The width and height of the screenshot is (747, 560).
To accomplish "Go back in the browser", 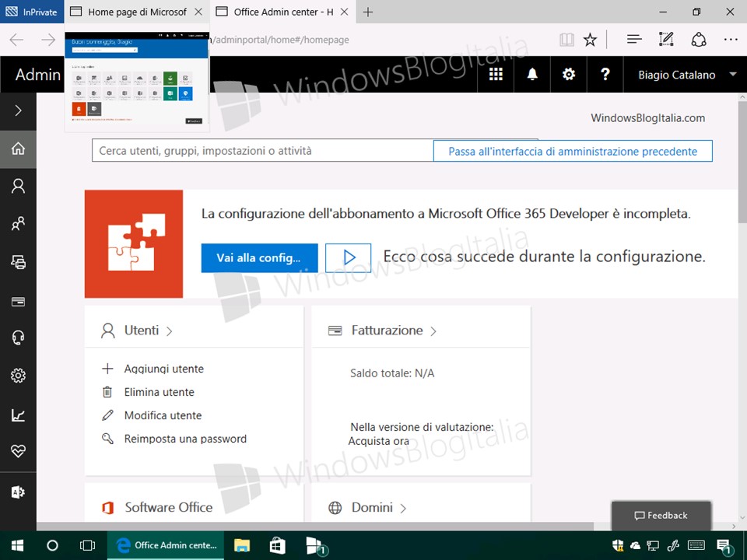I will pyautogui.click(x=16, y=40).
